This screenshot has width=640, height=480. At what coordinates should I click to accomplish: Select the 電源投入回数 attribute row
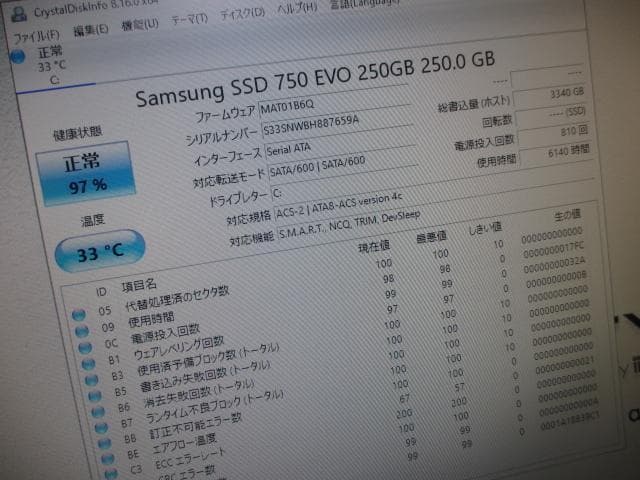point(335,304)
